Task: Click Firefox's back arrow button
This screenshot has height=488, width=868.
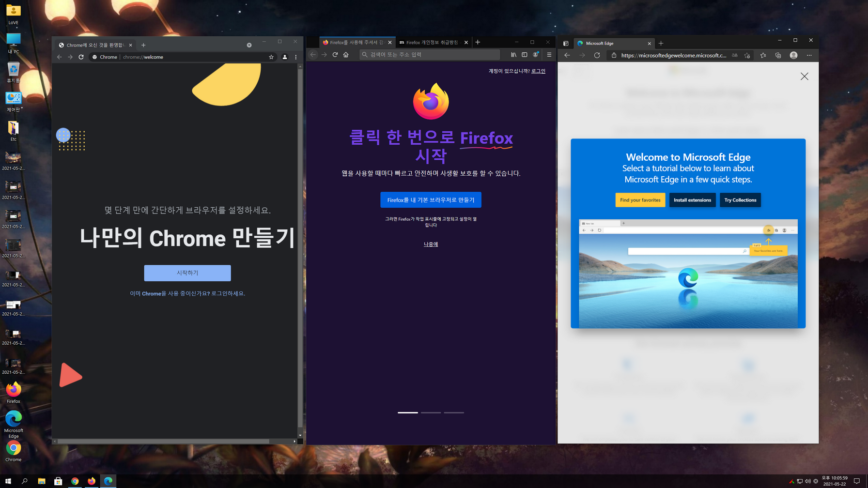Action: 313,55
